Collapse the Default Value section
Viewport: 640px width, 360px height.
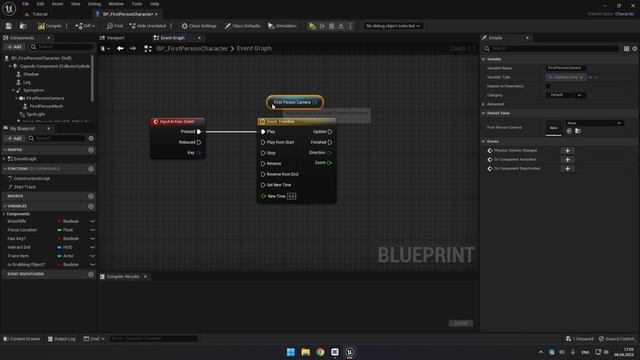pos(484,113)
